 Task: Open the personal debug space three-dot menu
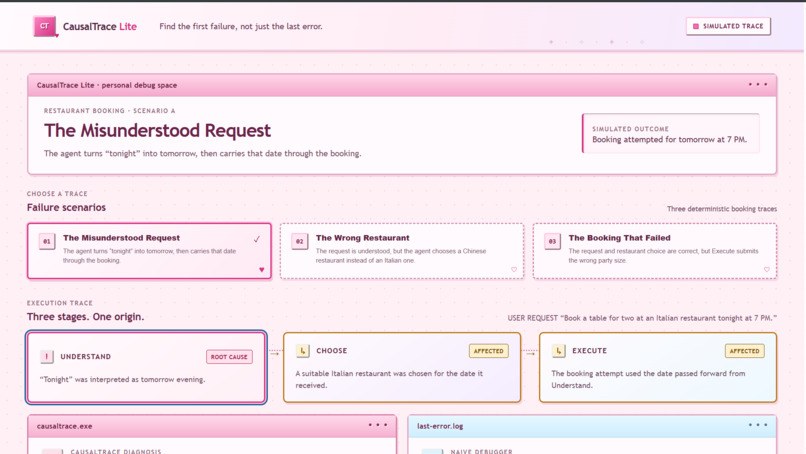click(758, 84)
